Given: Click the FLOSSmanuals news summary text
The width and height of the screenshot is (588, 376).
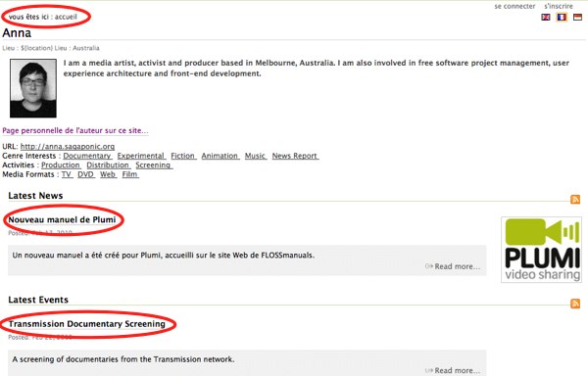Looking at the screenshot, I should [x=164, y=256].
